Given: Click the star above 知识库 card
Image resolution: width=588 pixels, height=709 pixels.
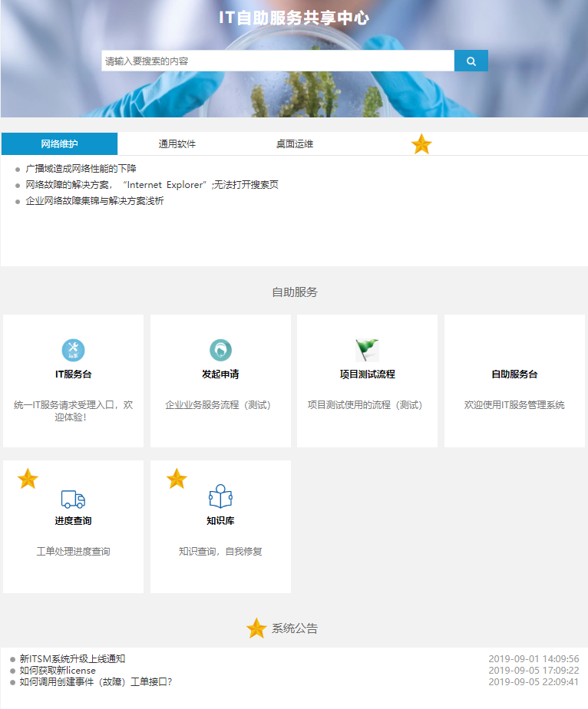Looking at the screenshot, I should click(177, 479).
